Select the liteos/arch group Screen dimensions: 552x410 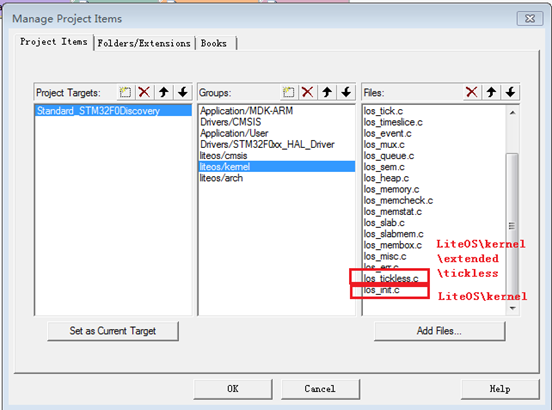point(276,178)
